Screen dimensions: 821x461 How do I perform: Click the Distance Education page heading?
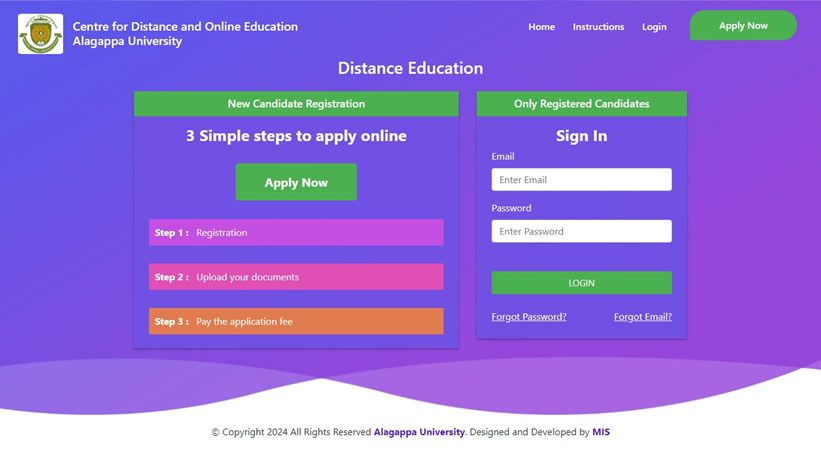[x=410, y=68]
